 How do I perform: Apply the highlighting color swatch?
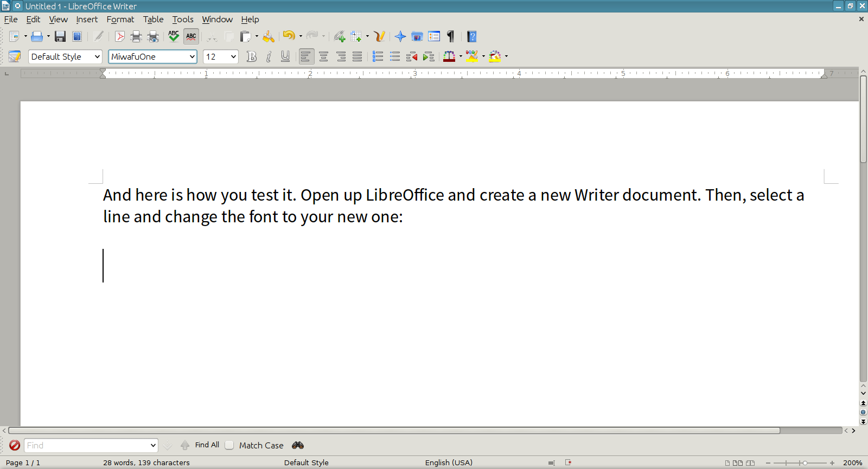pos(472,56)
